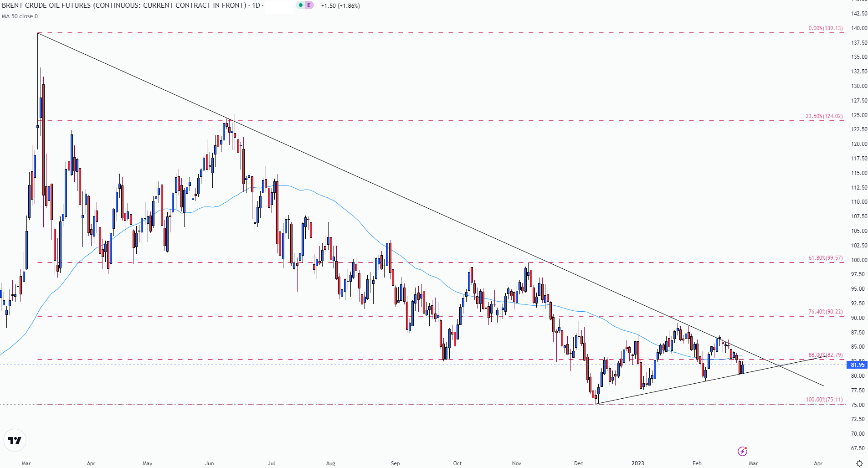Select the 0.00%(139.13) Fibonacci label
868x468 pixels.
coord(826,28)
